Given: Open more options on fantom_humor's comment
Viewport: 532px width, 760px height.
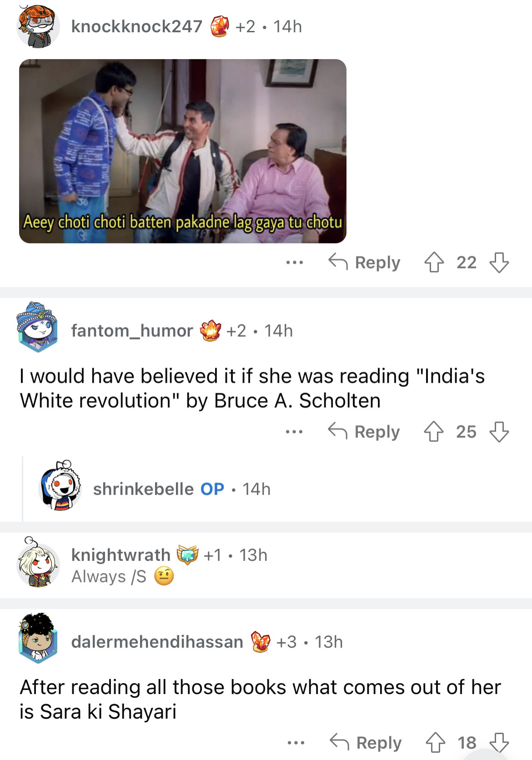Looking at the screenshot, I should (294, 431).
